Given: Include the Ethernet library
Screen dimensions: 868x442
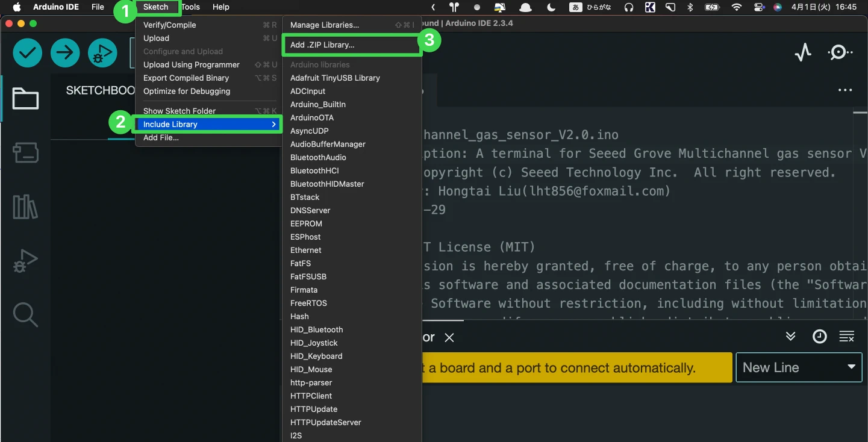Looking at the screenshot, I should click(352, 250).
